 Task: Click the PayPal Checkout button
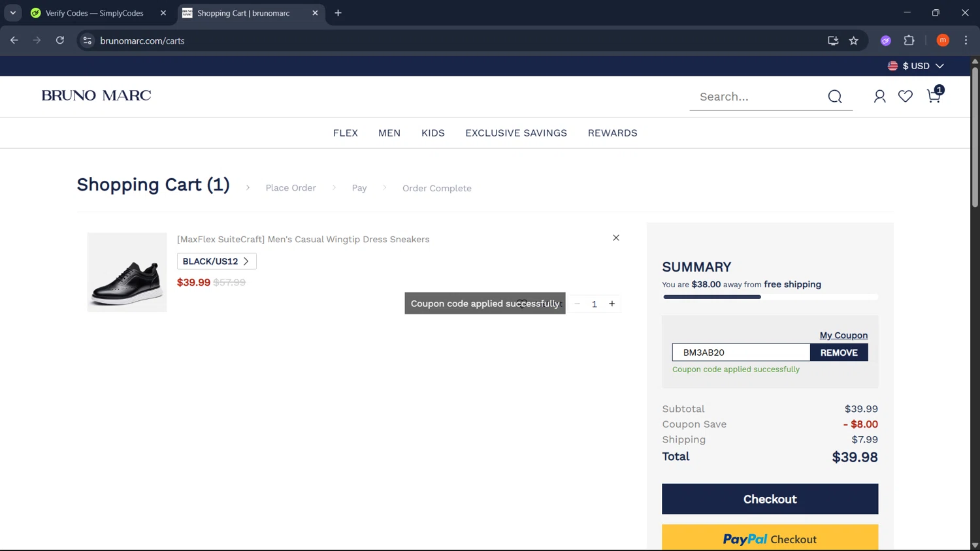(x=770, y=538)
